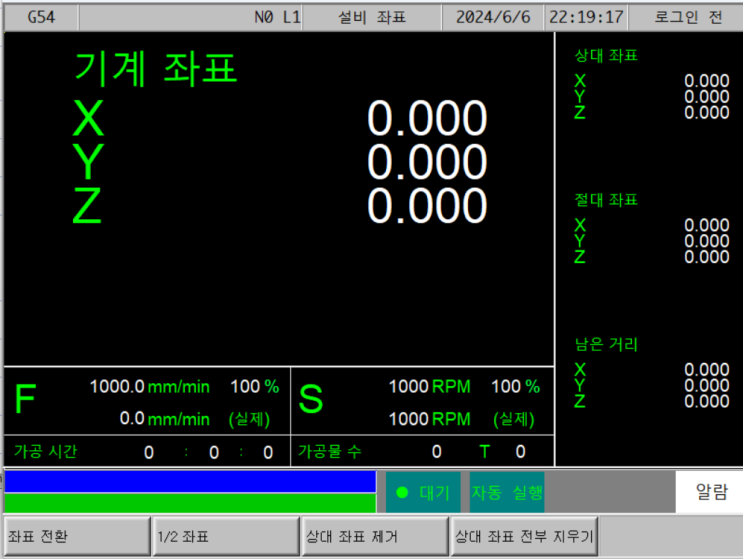Click the 자동 실행 mode indicator

tap(507, 492)
